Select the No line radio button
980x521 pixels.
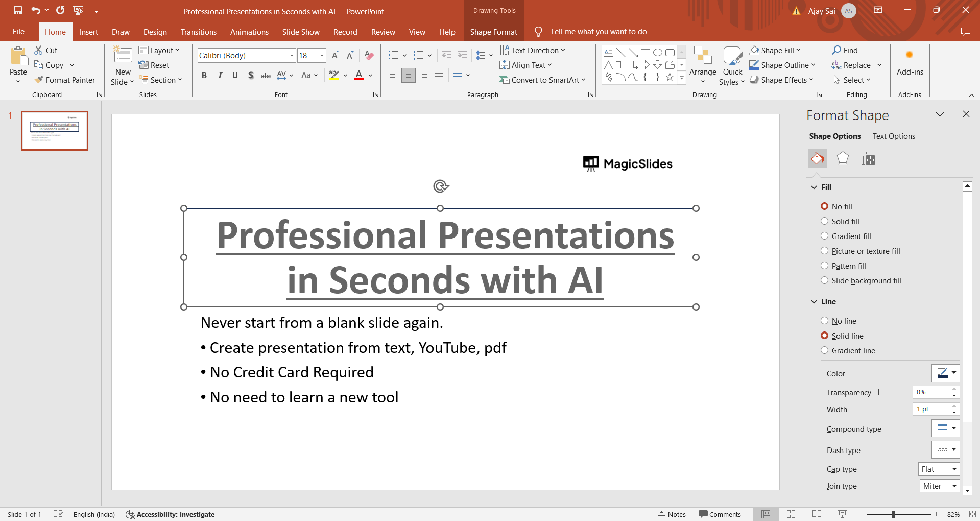pyautogui.click(x=824, y=321)
